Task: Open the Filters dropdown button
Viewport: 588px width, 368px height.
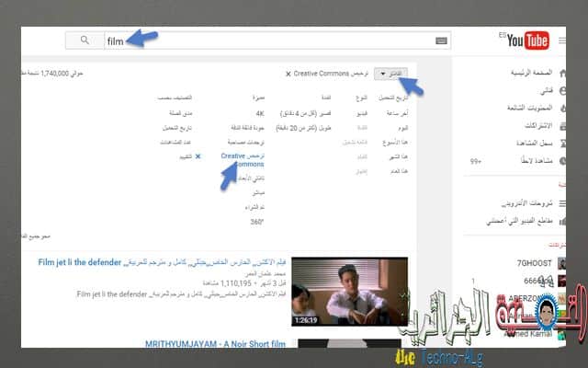Action: point(390,74)
